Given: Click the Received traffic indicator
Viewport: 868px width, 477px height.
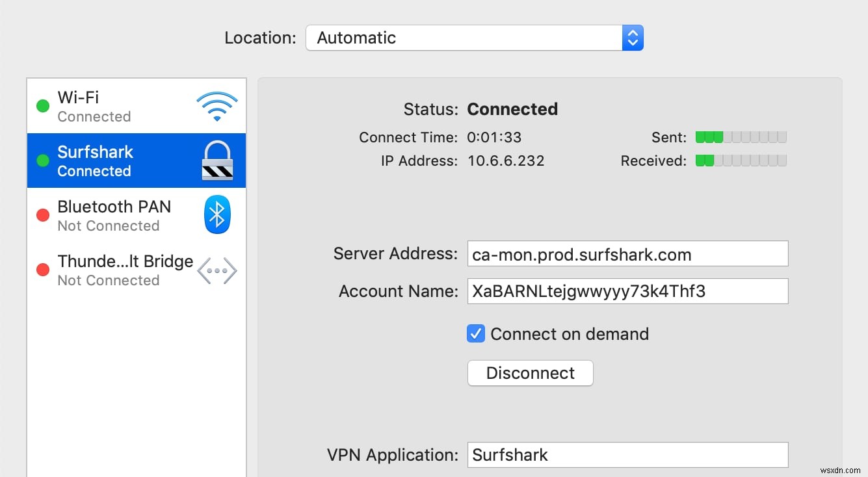Looking at the screenshot, I should (741, 161).
